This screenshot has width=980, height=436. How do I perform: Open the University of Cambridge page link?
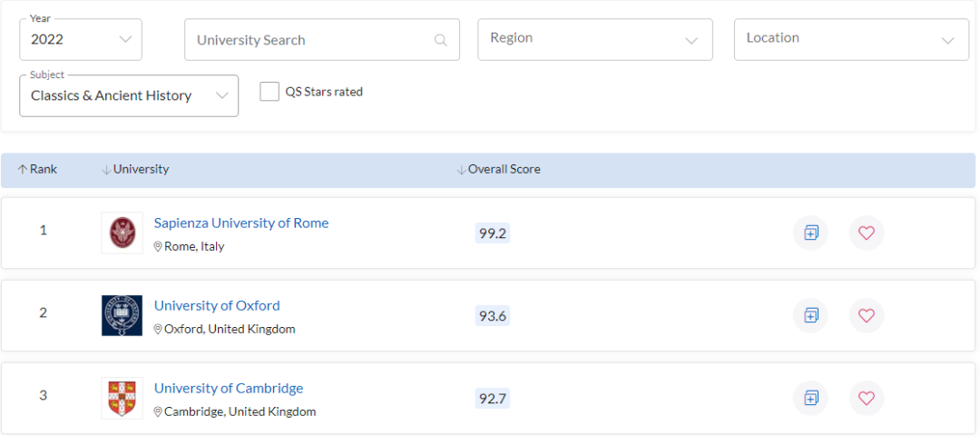pos(229,389)
